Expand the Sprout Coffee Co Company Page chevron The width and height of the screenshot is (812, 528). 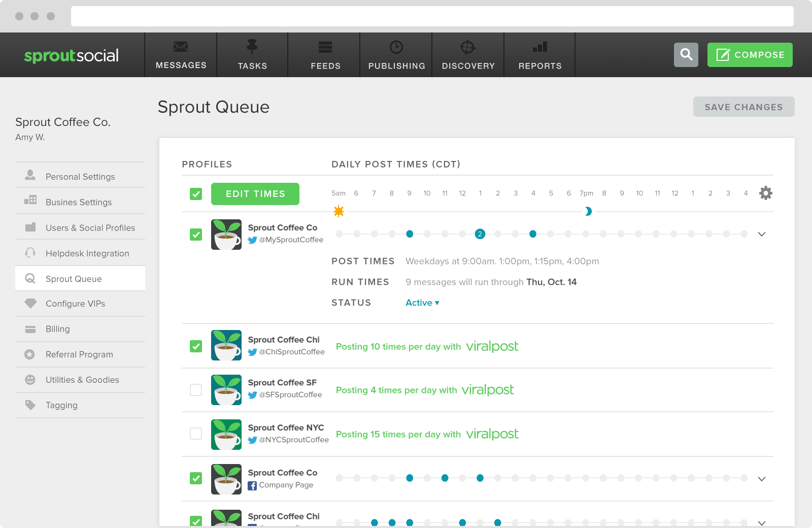click(762, 479)
